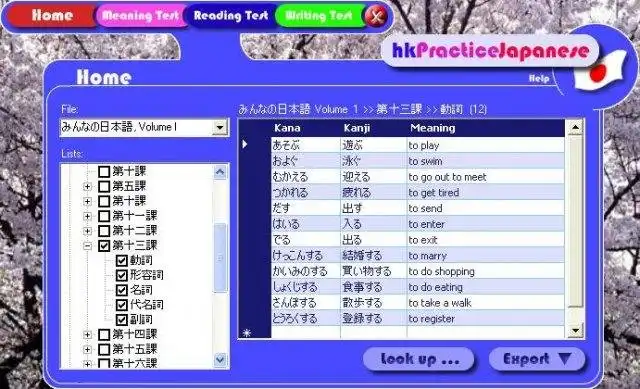Viewport: 640px width, 389px height.
Task: Expand the 第十一課 tree node
Action: click(x=87, y=216)
